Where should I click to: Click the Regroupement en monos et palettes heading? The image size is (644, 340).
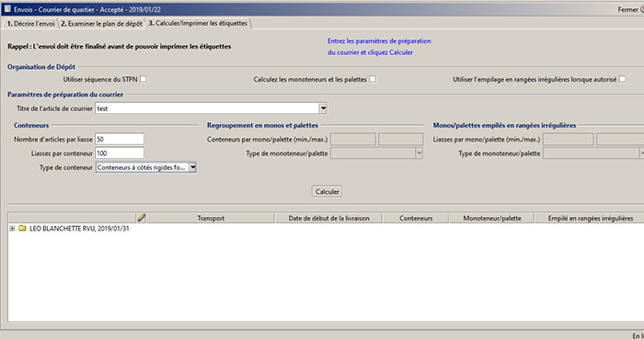point(262,125)
